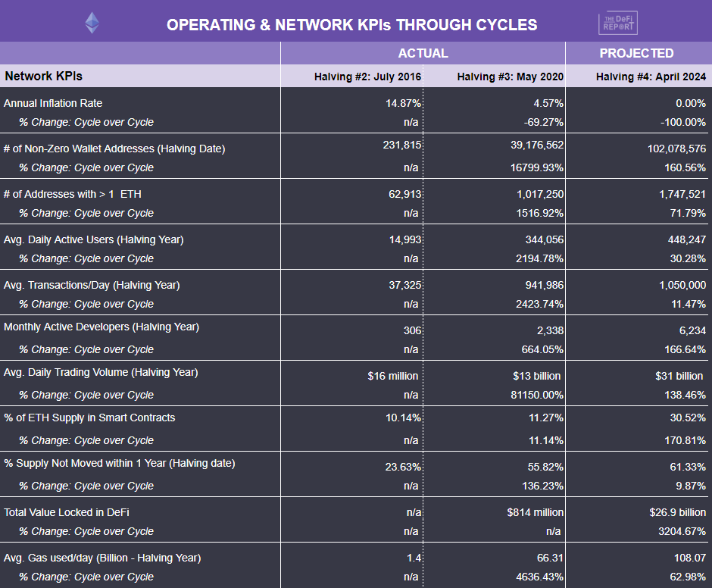
Task: Click the 14,993 daily active users value
Action: point(405,239)
